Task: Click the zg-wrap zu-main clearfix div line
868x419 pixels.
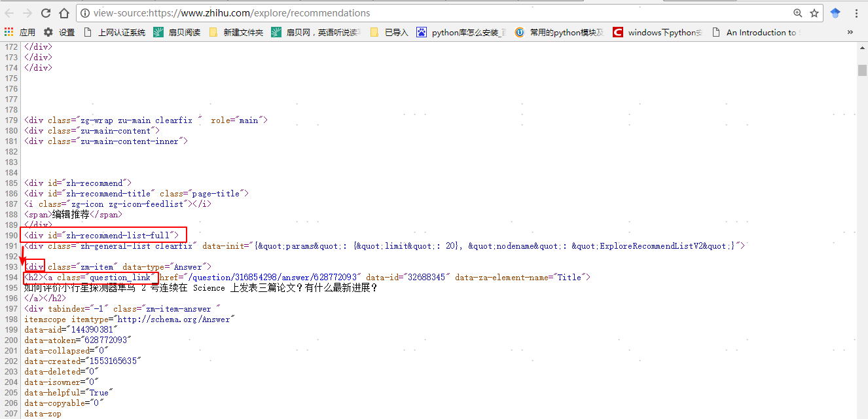Action: pos(146,120)
